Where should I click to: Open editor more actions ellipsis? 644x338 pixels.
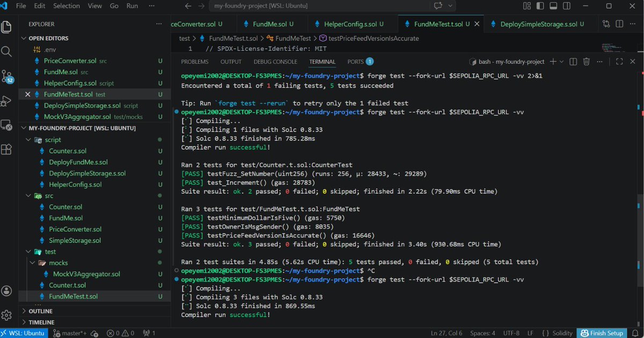pos(633,24)
